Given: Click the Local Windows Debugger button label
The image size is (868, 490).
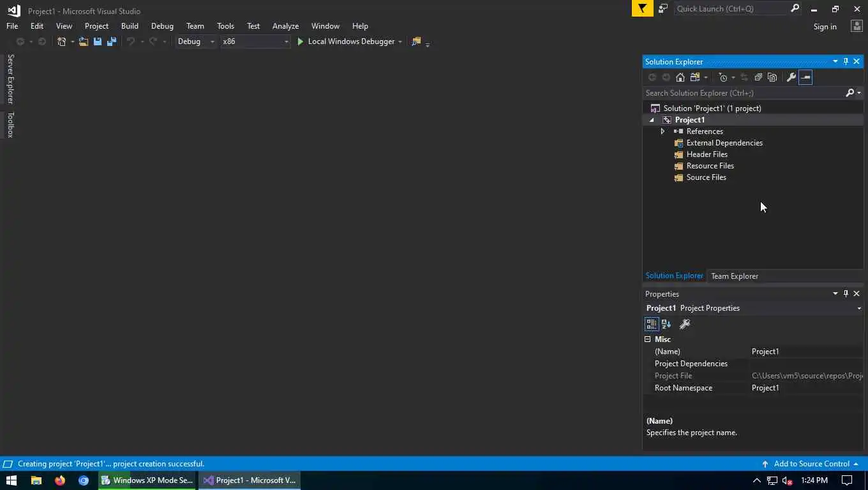Looking at the screenshot, I should 351,41.
